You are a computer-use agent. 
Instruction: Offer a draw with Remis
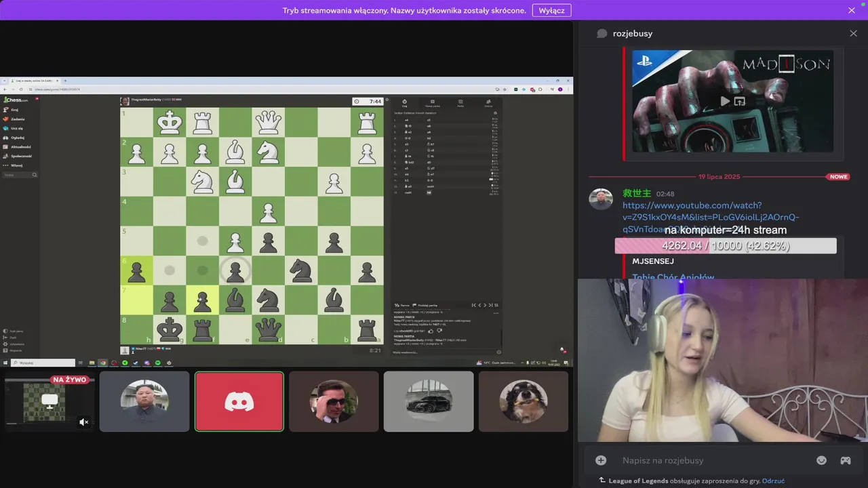(402, 305)
